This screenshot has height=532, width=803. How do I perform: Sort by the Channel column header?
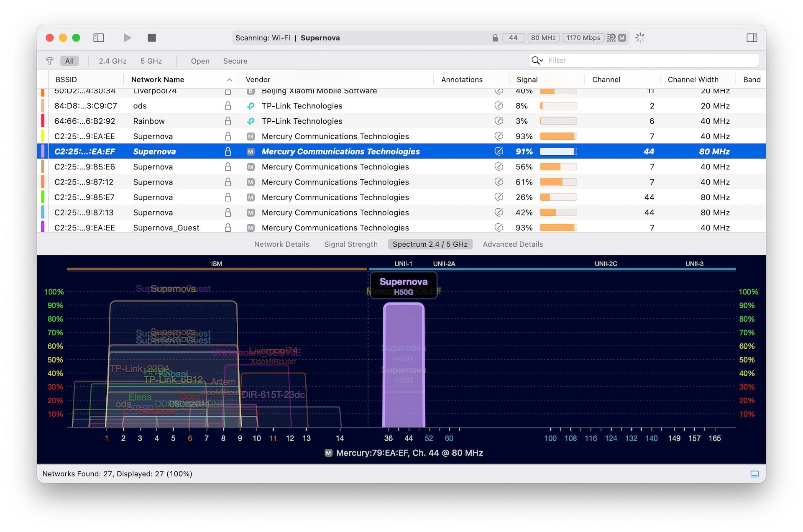(x=606, y=79)
